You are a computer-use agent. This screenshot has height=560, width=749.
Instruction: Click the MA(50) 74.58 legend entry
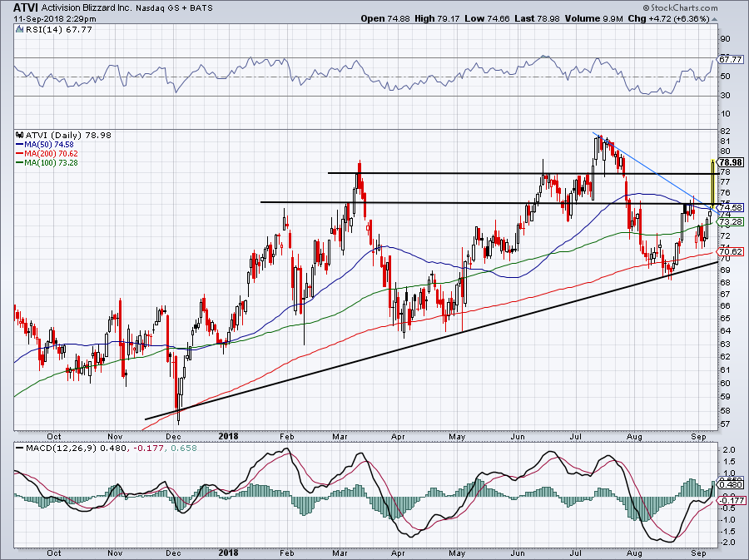(45, 144)
